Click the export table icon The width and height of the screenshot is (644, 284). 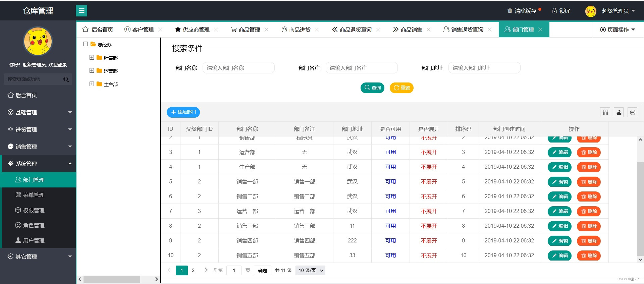point(619,112)
